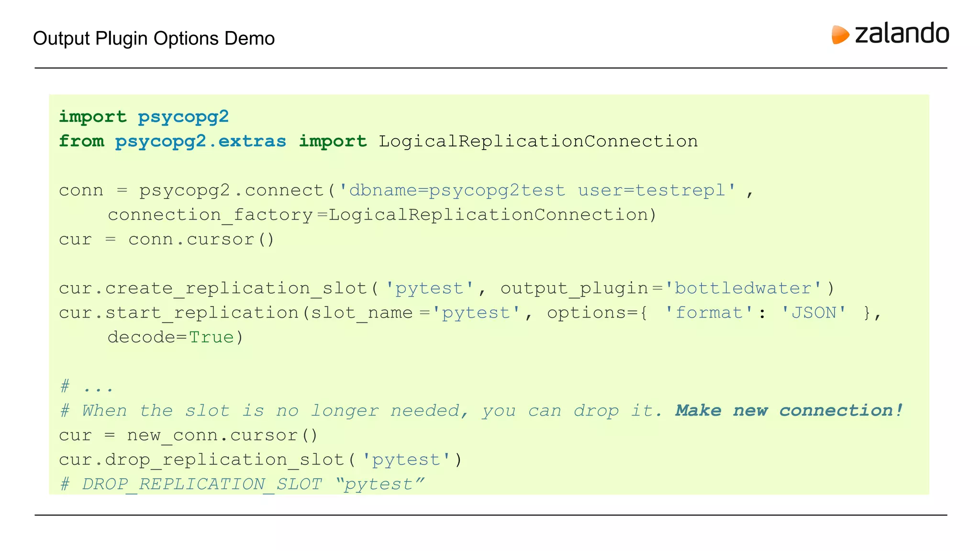The width and height of the screenshot is (980, 551).
Task: Click the 'When the slot is no longer needed' comment
Action: pos(362,410)
